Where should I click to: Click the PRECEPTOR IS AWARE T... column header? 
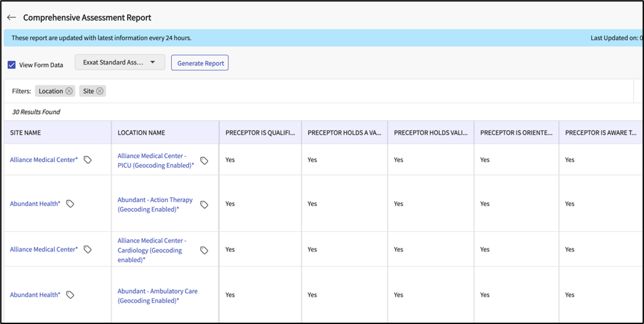click(x=601, y=132)
